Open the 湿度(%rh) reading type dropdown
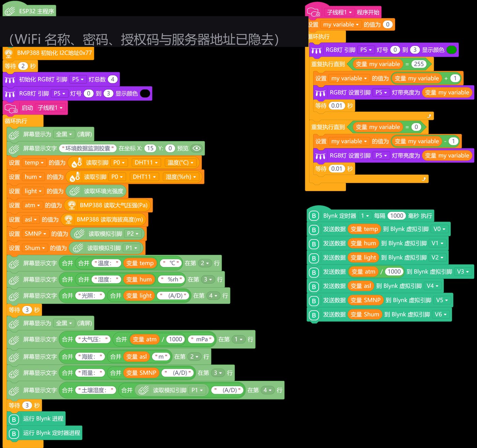477x448 pixels. (181, 177)
